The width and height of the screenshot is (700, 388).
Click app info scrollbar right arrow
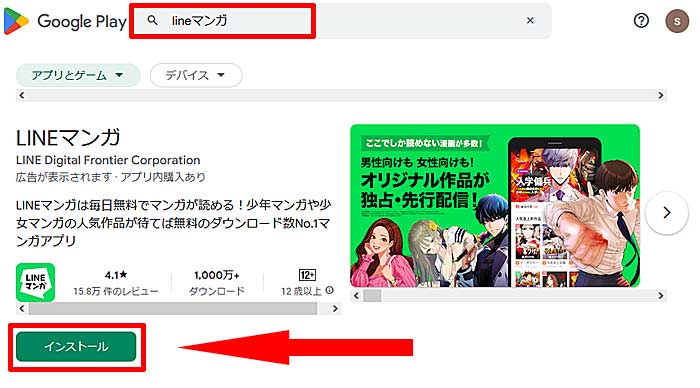click(x=335, y=309)
